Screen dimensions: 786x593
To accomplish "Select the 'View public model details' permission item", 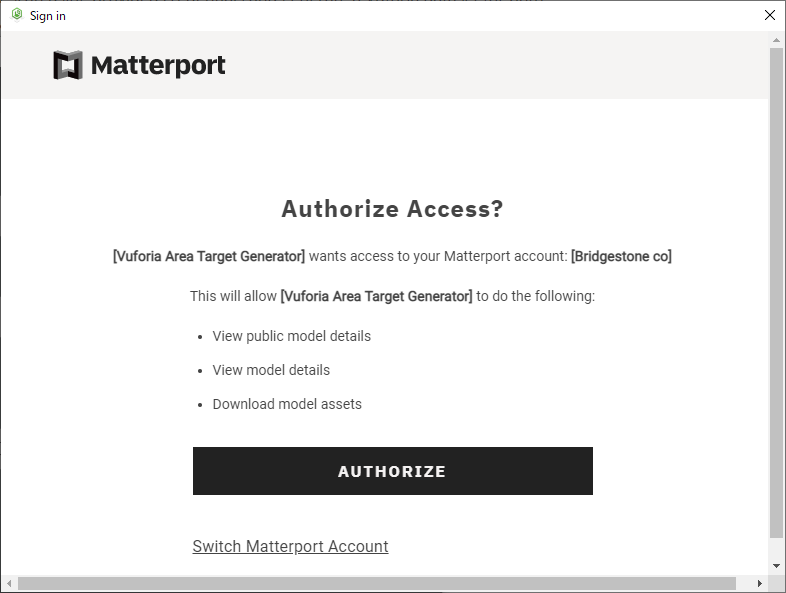I will pos(291,336).
